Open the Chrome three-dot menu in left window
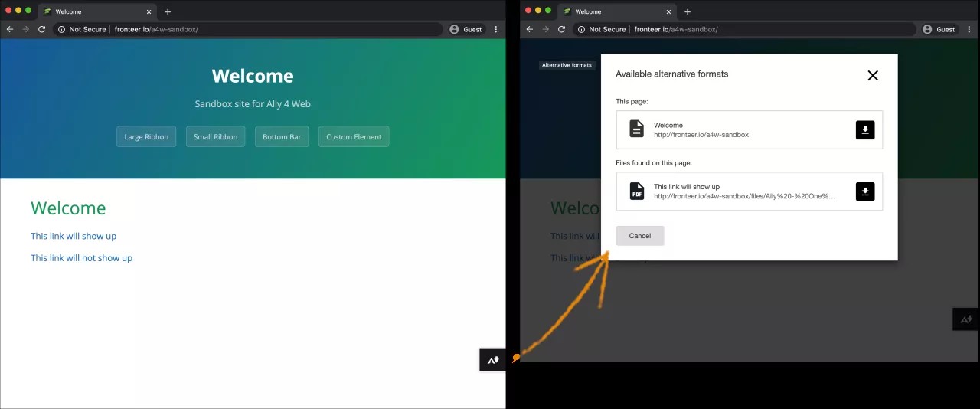 pos(496,29)
